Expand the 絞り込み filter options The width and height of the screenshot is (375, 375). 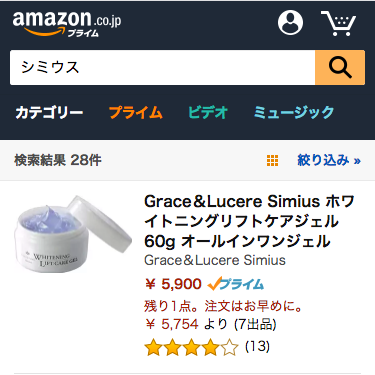click(329, 160)
